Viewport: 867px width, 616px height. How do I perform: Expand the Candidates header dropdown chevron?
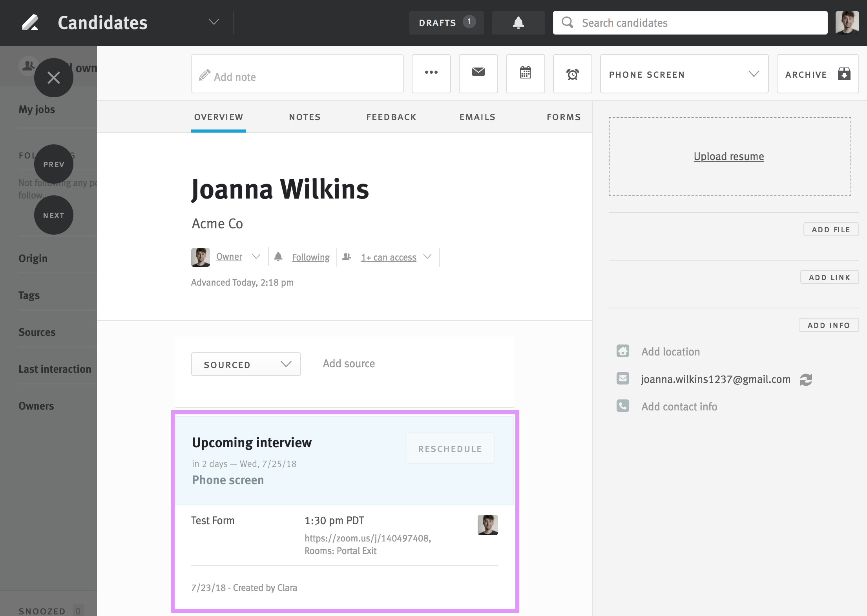coord(214,22)
